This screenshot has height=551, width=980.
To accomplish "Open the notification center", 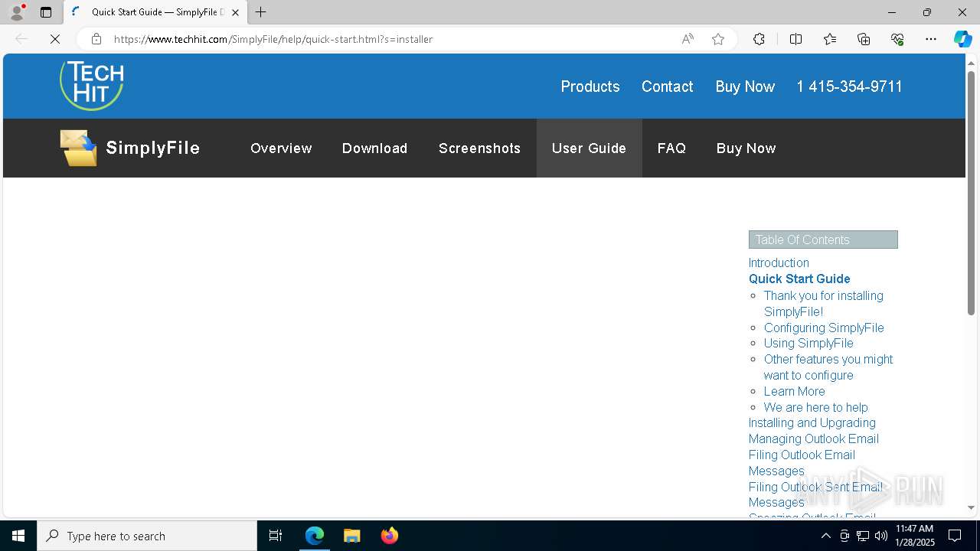I will click(955, 536).
